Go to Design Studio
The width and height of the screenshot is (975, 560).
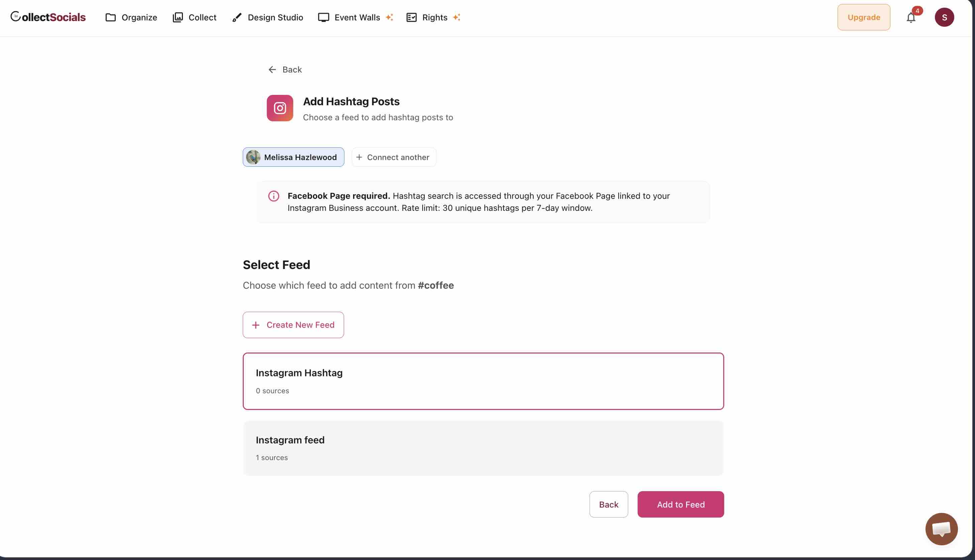pyautogui.click(x=267, y=17)
